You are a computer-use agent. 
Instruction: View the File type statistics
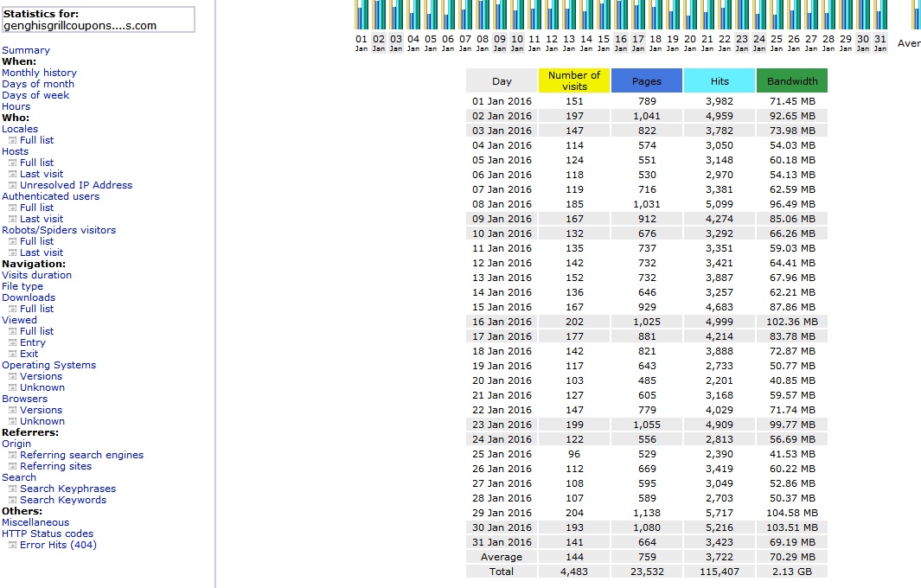22,286
